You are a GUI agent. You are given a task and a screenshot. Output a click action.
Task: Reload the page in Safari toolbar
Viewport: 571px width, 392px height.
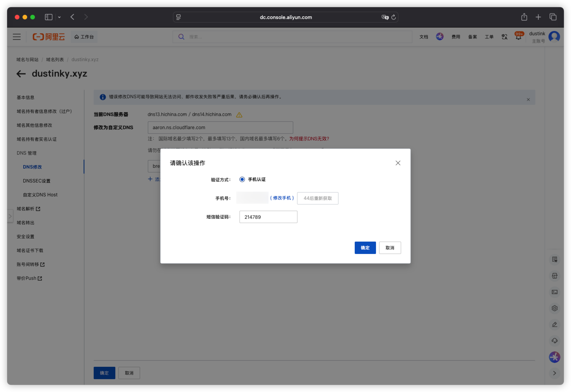(x=393, y=17)
